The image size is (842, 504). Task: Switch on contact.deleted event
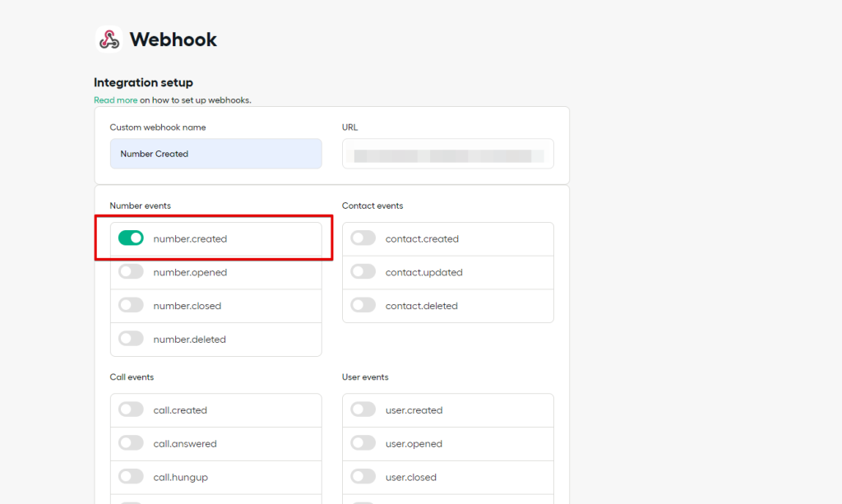[x=363, y=305]
